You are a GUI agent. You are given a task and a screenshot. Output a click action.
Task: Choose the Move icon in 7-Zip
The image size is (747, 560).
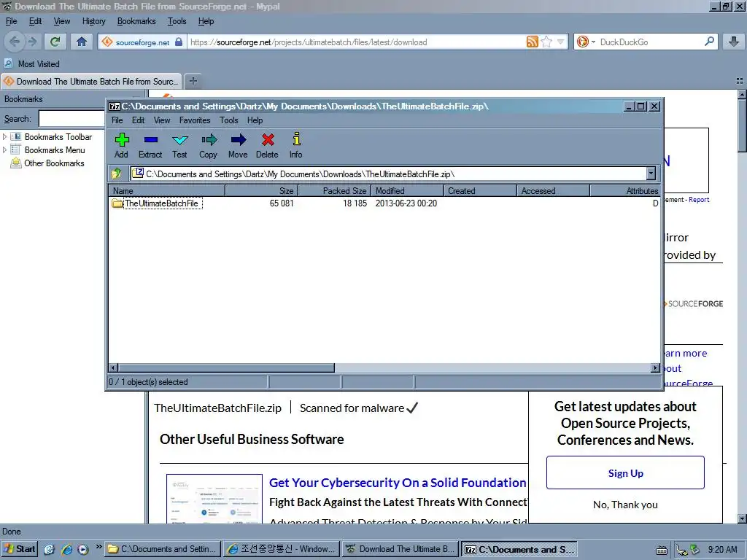(x=238, y=145)
